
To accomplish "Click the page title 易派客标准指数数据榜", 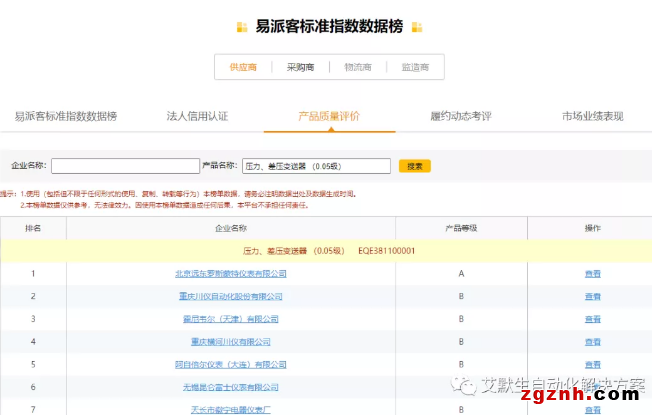I will [x=329, y=26].
